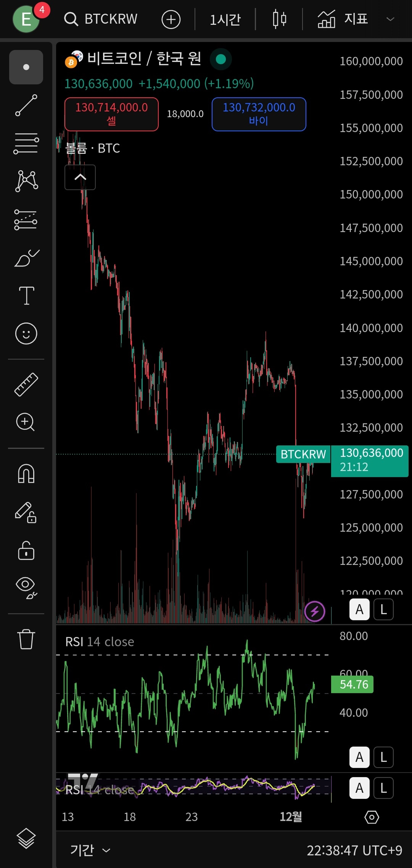
Task: Open the 지표 indicators menu
Action: [x=343, y=19]
